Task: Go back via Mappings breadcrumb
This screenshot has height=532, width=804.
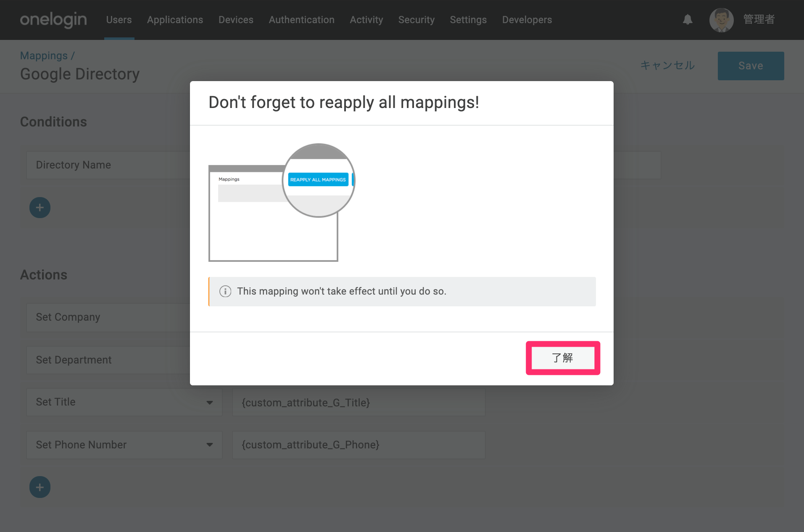Action: click(x=44, y=55)
